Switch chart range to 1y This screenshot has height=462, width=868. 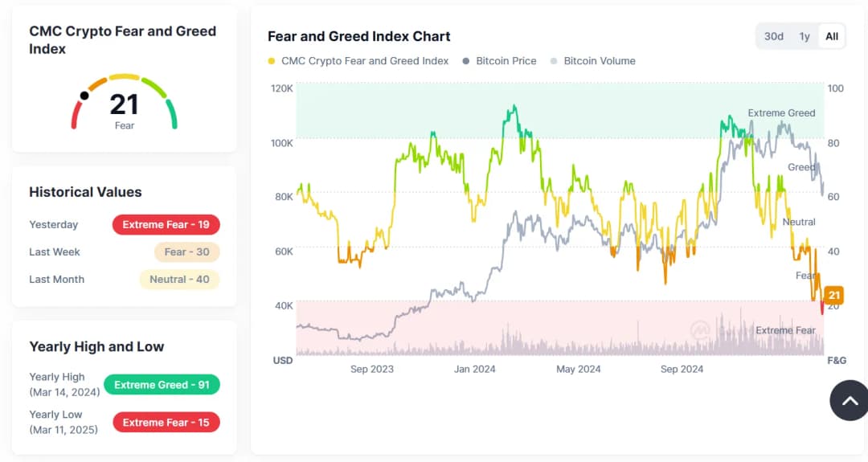click(804, 36)
